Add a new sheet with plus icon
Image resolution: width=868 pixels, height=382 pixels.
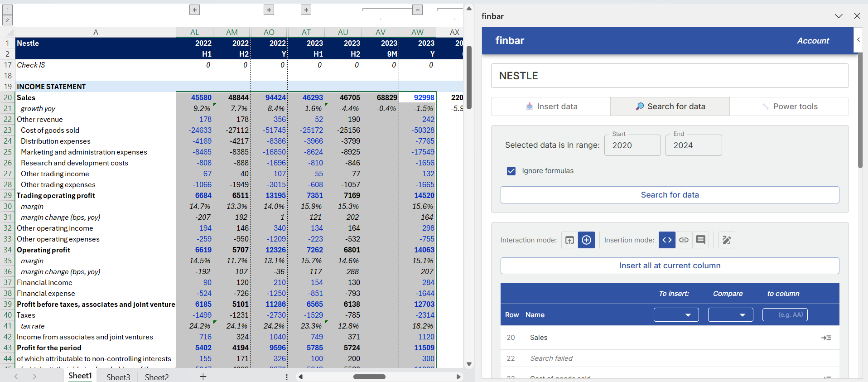[203, 377]
